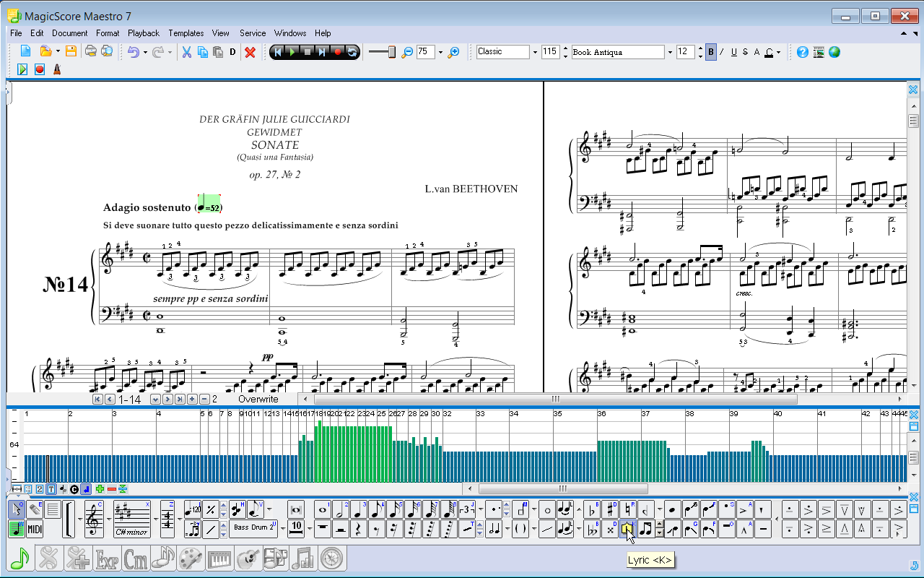Open the Playback menu
This screenshot has height=578, width=924.
(x=144, y=33)
